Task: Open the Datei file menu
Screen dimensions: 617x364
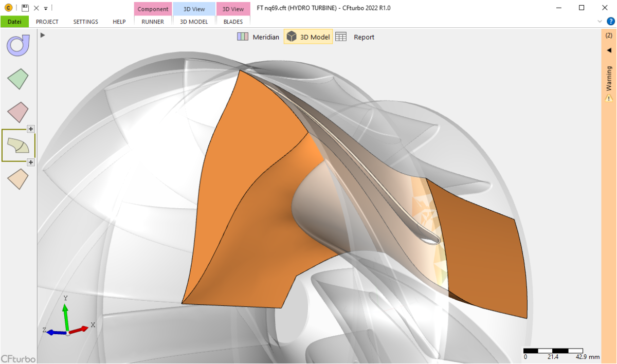Action: (x=14, y=22)
